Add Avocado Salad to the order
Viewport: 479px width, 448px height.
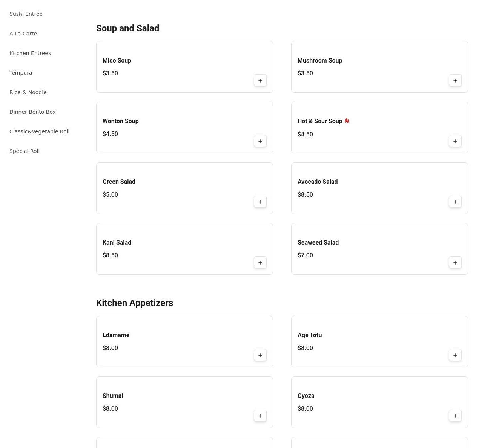point(455,202)
